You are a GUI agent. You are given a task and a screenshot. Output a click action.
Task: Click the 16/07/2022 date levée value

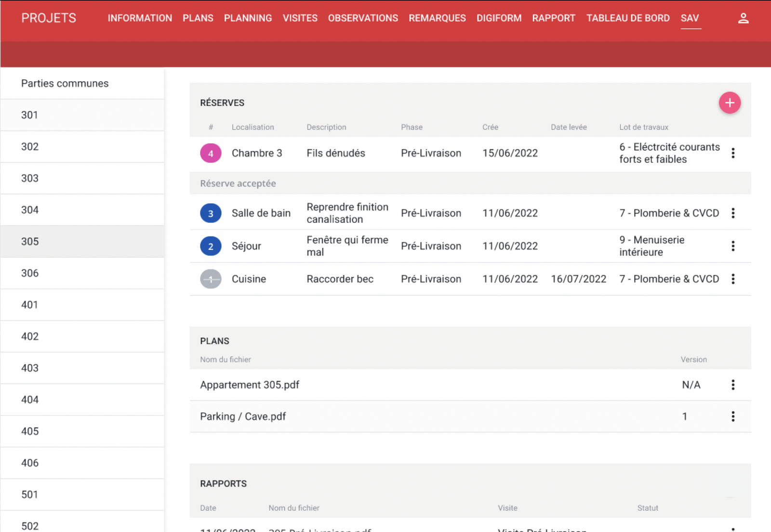(x=578, y=279)
